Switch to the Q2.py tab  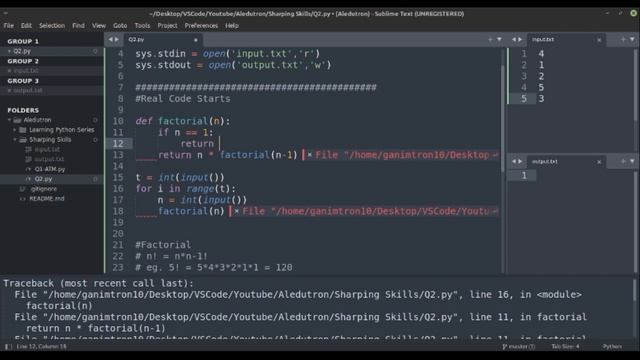coord(162,40)
